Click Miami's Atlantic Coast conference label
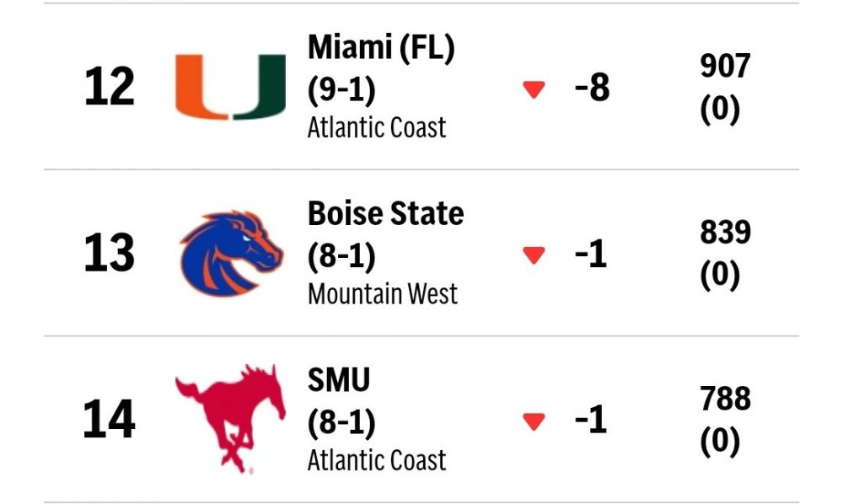This screenshot has height=504, width=843. tap(377, 127)
